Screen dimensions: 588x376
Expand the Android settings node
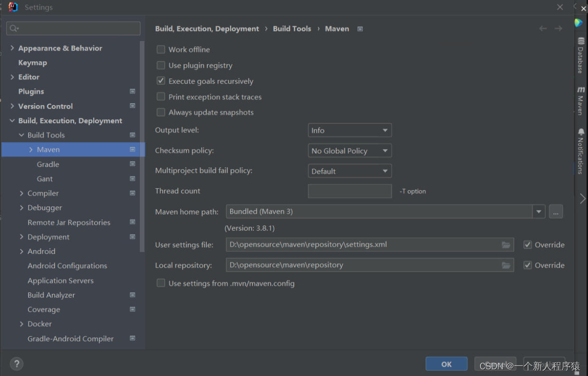(22, 251)
